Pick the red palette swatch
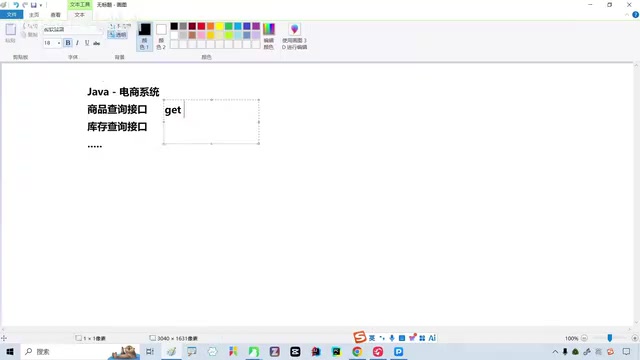This screenshot has height=360, width=640. point(201,26)
